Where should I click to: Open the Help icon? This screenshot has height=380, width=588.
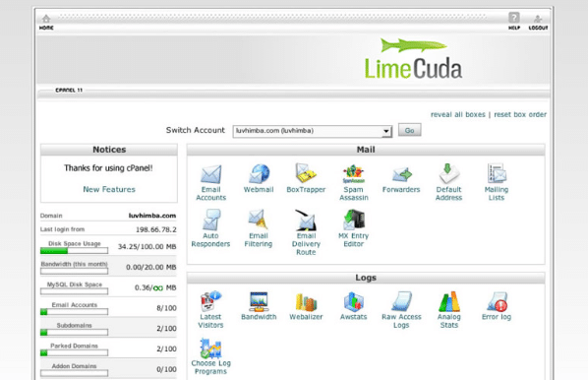point(514,21)
